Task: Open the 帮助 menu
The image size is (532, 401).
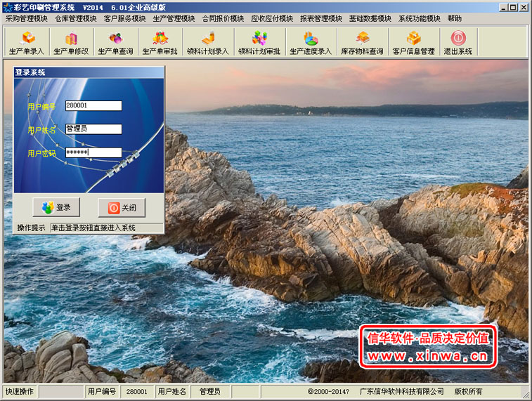Action: (x=455, y=18)
